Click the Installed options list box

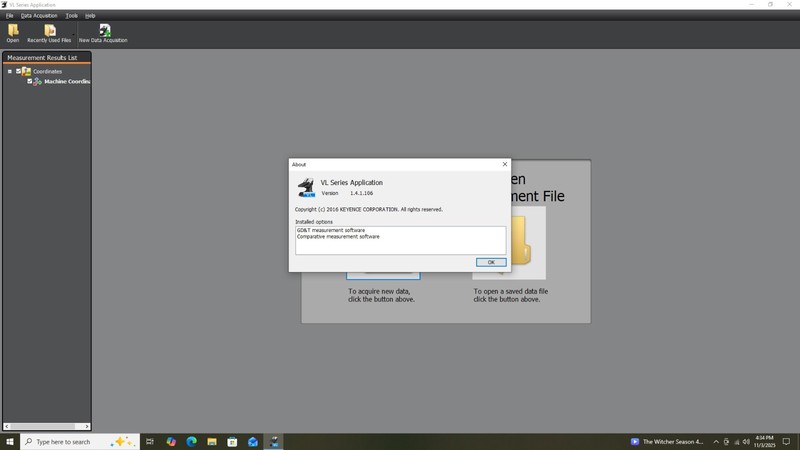[x=401, y=240]
